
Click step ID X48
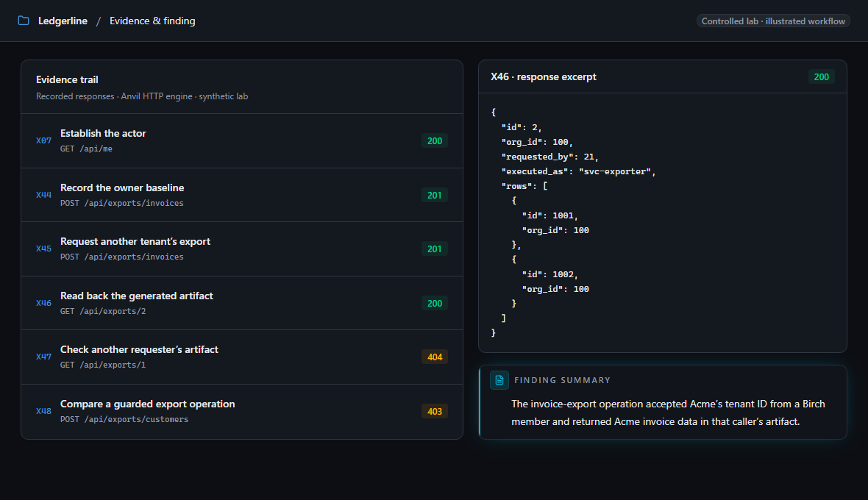tap(43, 411)
